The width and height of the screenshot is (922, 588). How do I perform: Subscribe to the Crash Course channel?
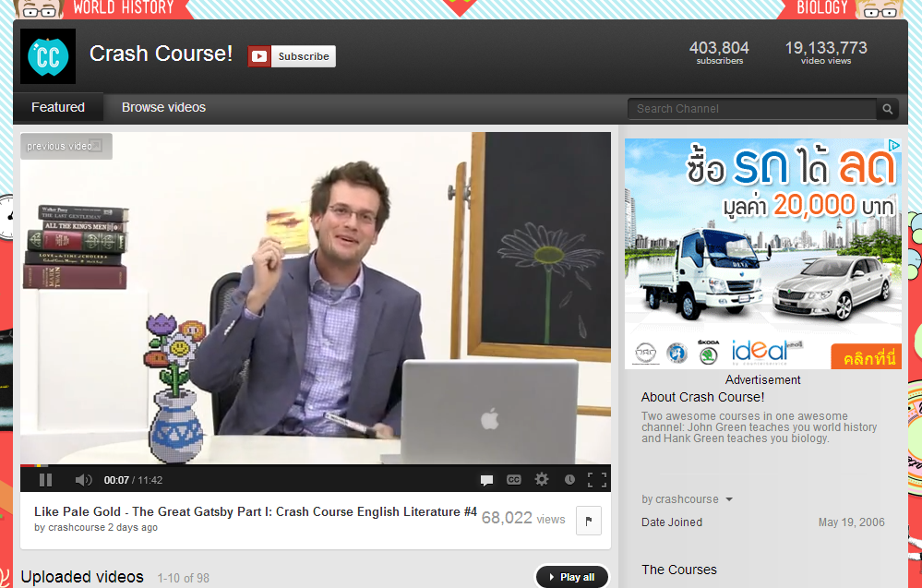(x=304, y=56)
